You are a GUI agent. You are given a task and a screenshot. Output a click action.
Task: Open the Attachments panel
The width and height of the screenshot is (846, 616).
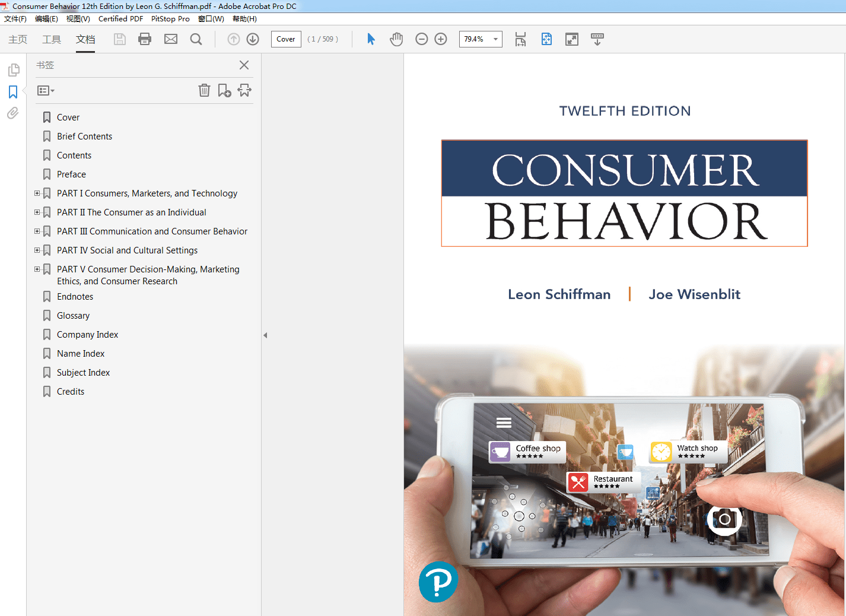13,113
